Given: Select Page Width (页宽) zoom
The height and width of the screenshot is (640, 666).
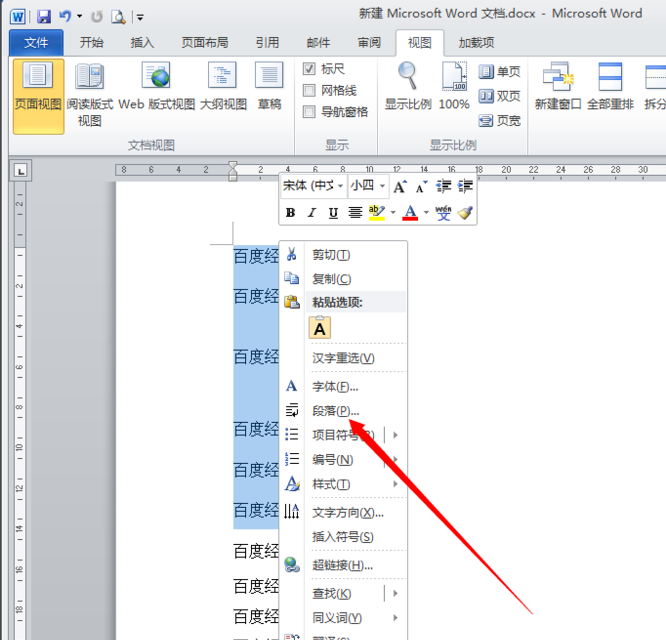Looking at the screenshot, I should pyautogui.click(x=500, y=121).
